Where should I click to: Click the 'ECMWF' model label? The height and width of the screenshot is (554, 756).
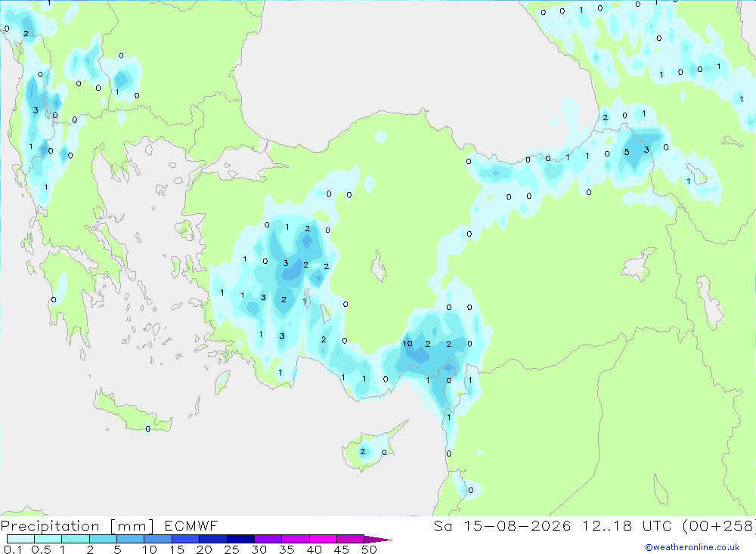[191, 525]
